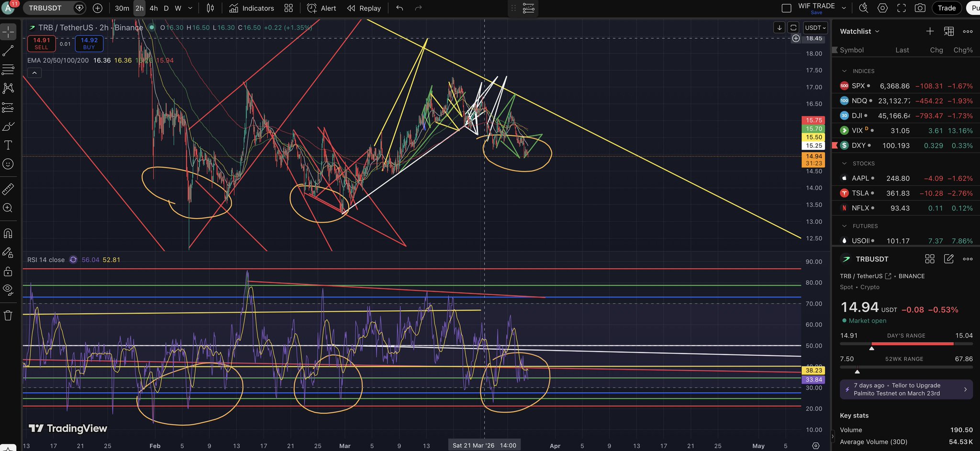Toggle hide all drawings eye icon

(x=8, y=289)
